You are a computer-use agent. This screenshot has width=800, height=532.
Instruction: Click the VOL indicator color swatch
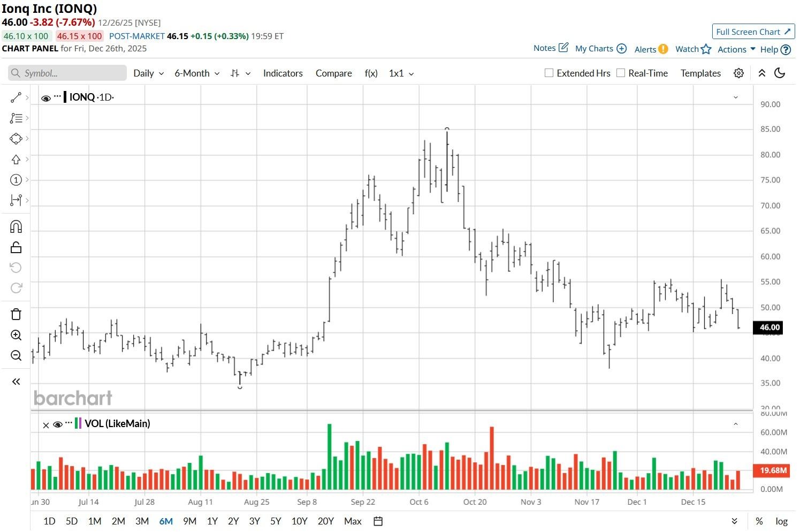coord(79,423)
